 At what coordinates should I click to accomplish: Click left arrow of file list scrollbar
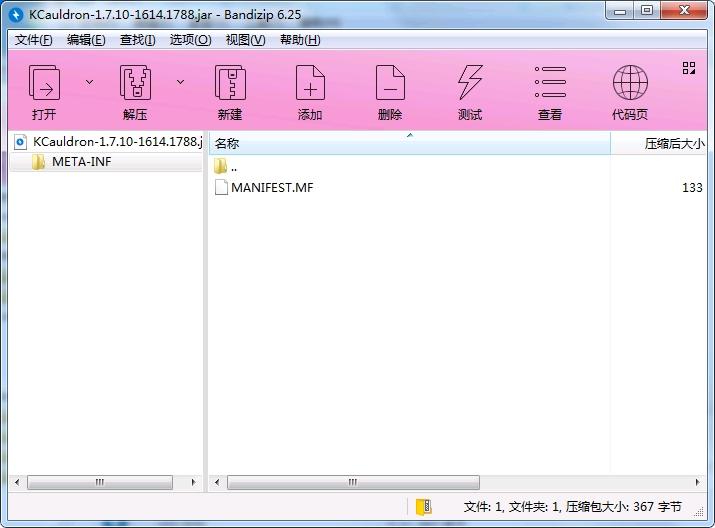click(x=217, y=482)
